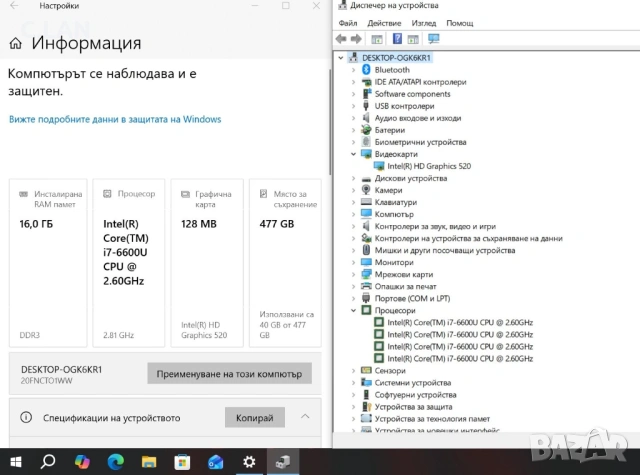Open the Изглед menu
This screenshot has height=475, width=640.
[424, 23]
